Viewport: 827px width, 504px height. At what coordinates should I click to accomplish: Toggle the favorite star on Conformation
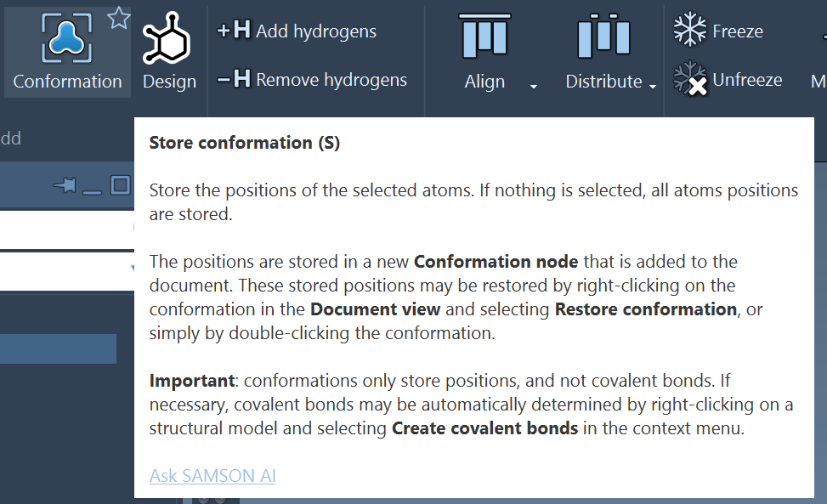point(118,18)
